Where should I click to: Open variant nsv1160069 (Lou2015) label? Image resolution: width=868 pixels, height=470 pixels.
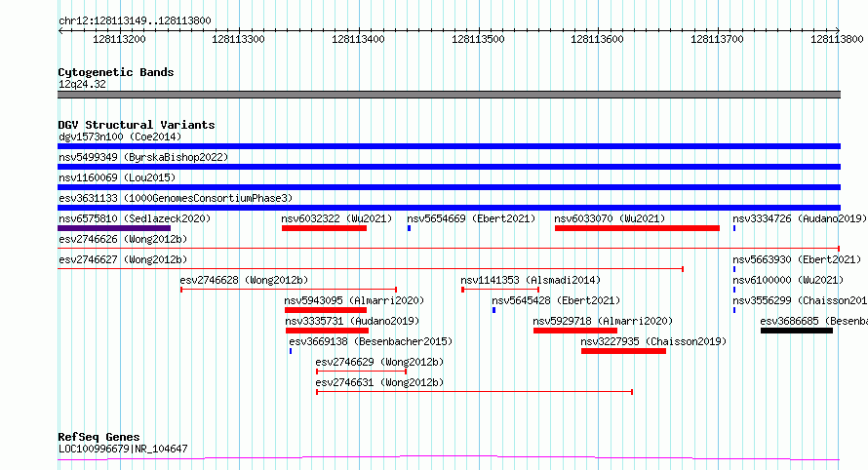click(117, 177)
